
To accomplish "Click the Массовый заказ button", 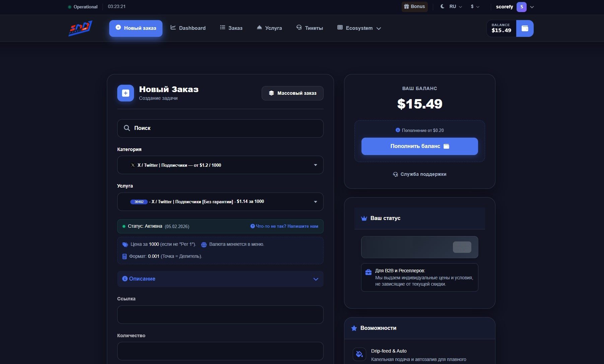I will pyautogui.click(x=292, y=93).
